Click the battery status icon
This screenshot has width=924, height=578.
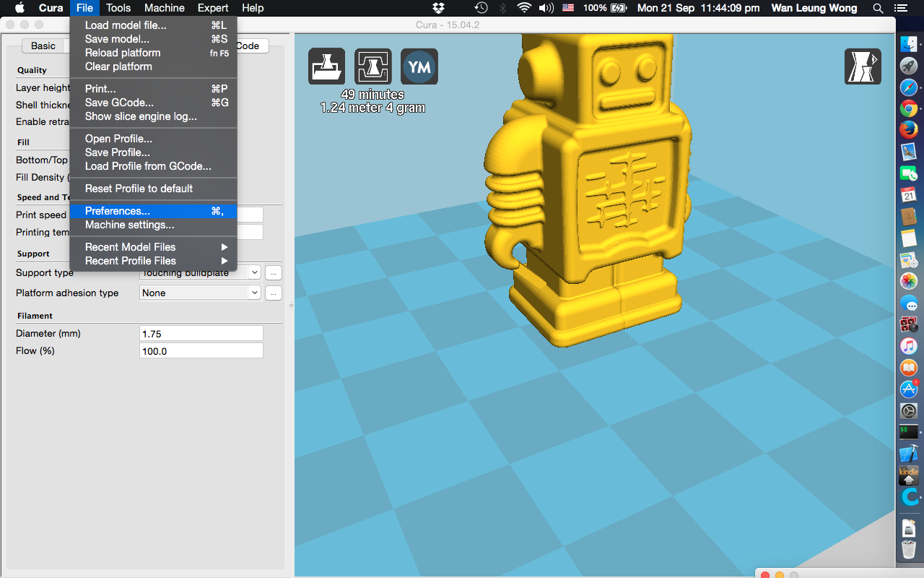click(x=619, y=8)
